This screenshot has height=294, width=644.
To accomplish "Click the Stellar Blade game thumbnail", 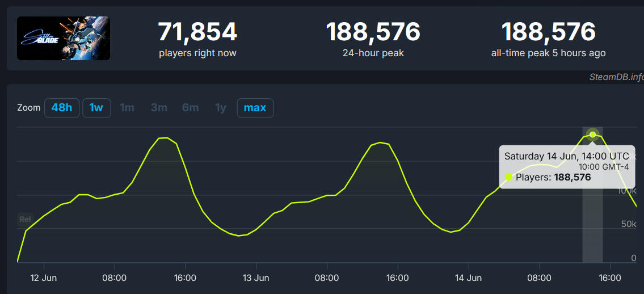I will pyautogui.click(x=63, y=38).
